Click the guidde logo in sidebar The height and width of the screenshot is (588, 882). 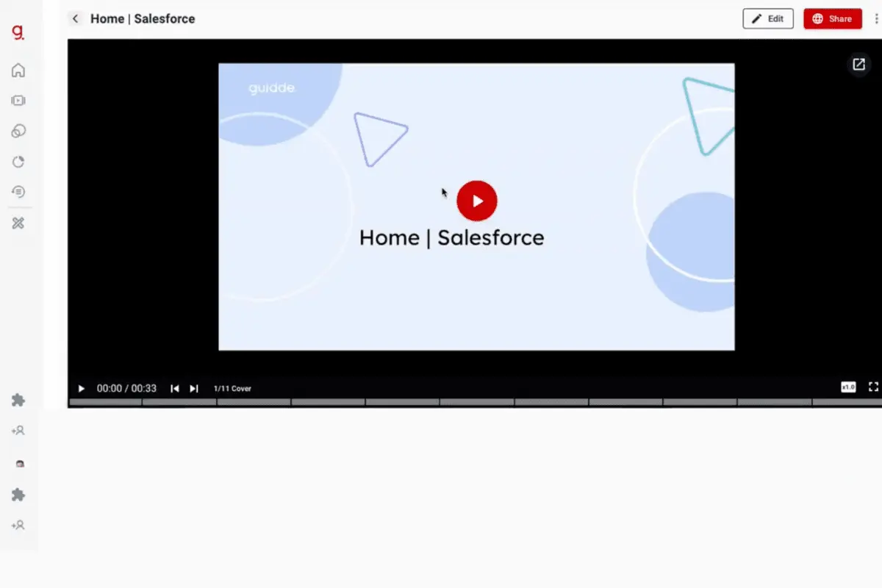[18, 31]
